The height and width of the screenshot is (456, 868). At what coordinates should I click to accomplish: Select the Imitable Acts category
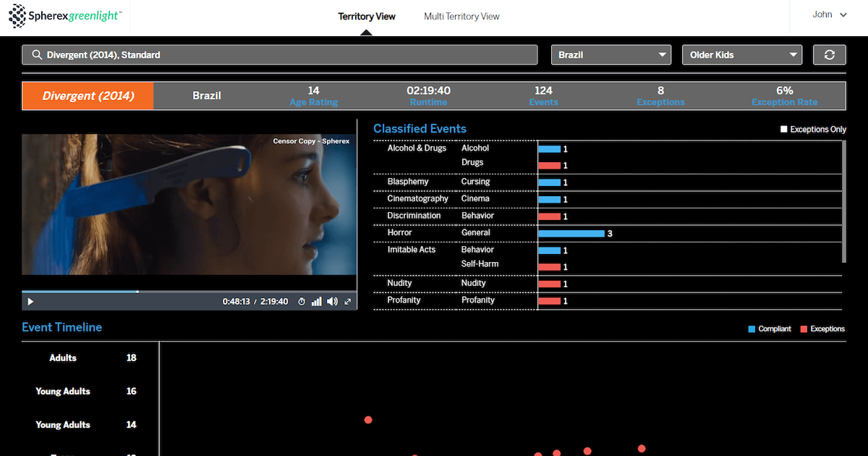pos(412,250)
